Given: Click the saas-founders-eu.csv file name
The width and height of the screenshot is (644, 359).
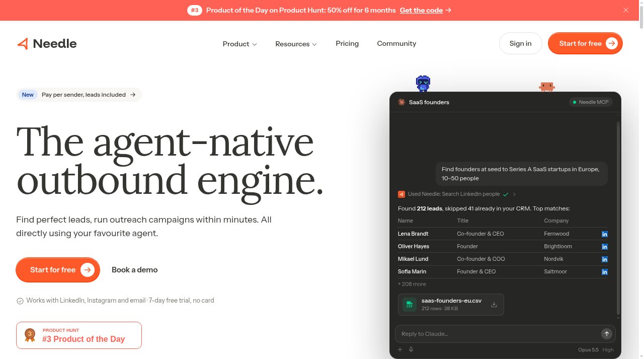Looking at the screenshot, I should [451, 301].
